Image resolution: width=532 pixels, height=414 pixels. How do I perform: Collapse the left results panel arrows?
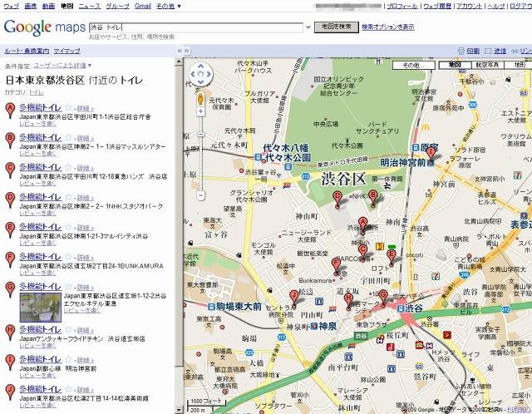(x=180, y=51)
